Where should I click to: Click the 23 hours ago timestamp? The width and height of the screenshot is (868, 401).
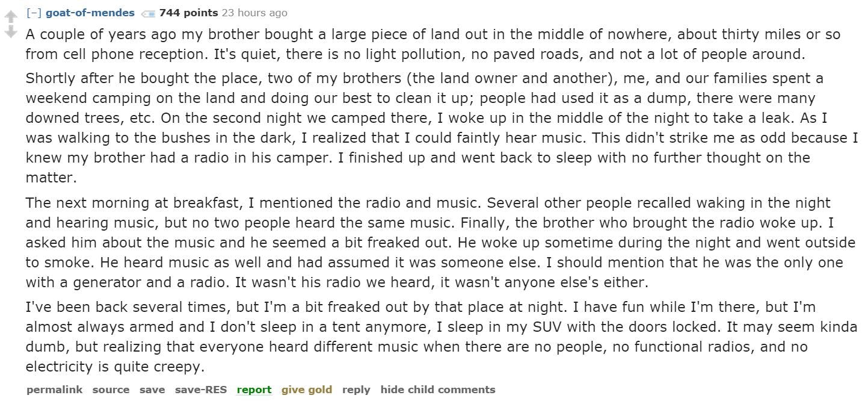pyautogui.click(x=254, y=12)
